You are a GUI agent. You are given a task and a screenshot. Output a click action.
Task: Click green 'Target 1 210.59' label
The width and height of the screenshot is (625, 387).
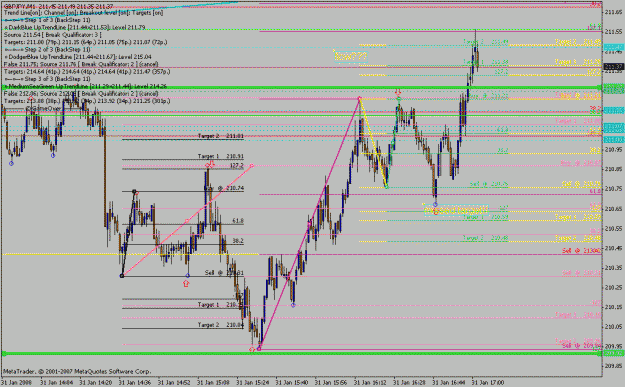[485, 217]
